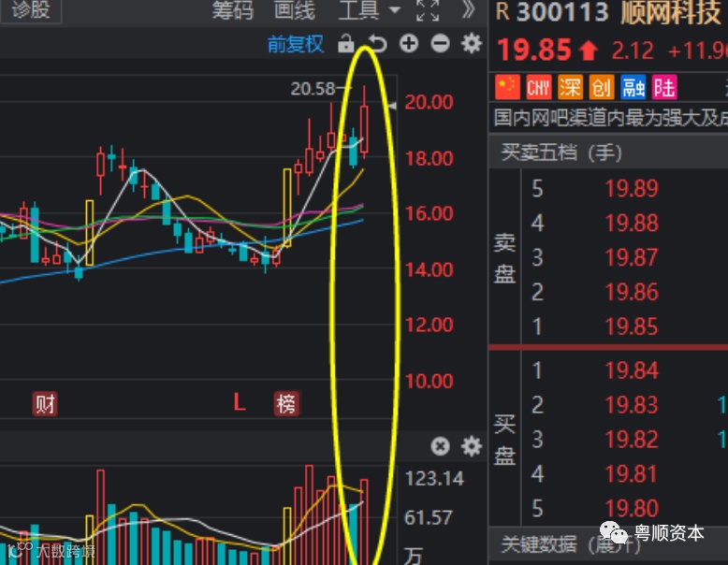Zoom out the chart with minus icon
Image resolution: width=728 pixels, height=565 pixels.
click(440, 44)
